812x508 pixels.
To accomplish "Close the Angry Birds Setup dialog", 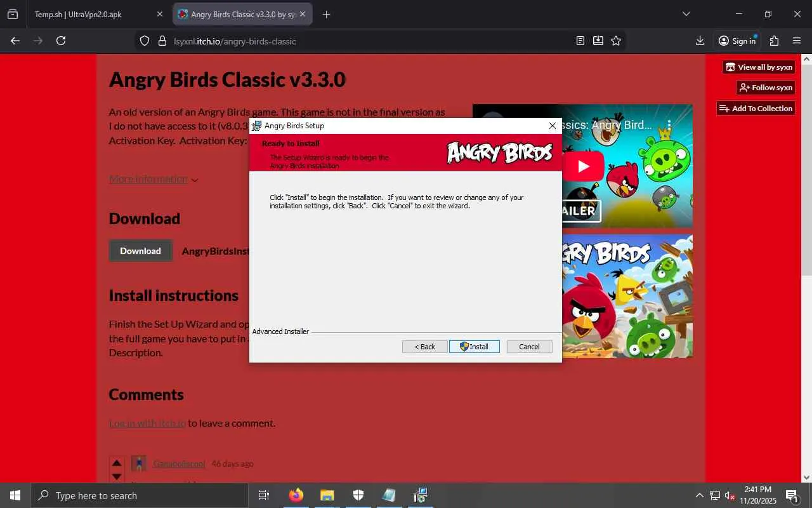I will pos(552,126).
